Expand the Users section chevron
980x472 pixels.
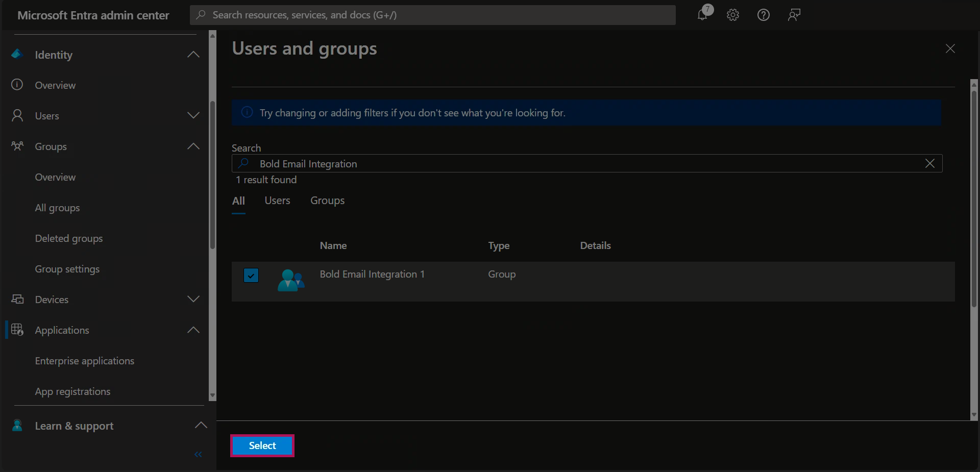coord(193,115)
